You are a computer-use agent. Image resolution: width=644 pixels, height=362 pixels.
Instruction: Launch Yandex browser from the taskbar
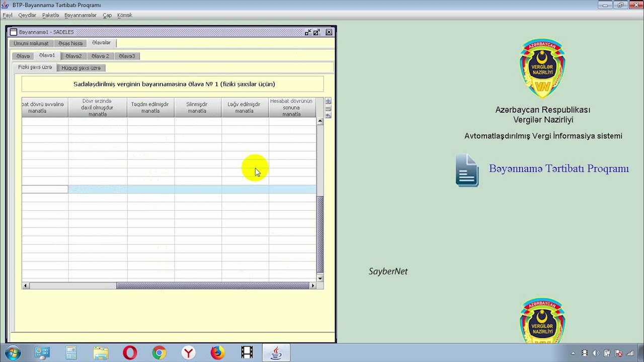tap(188, 353)
